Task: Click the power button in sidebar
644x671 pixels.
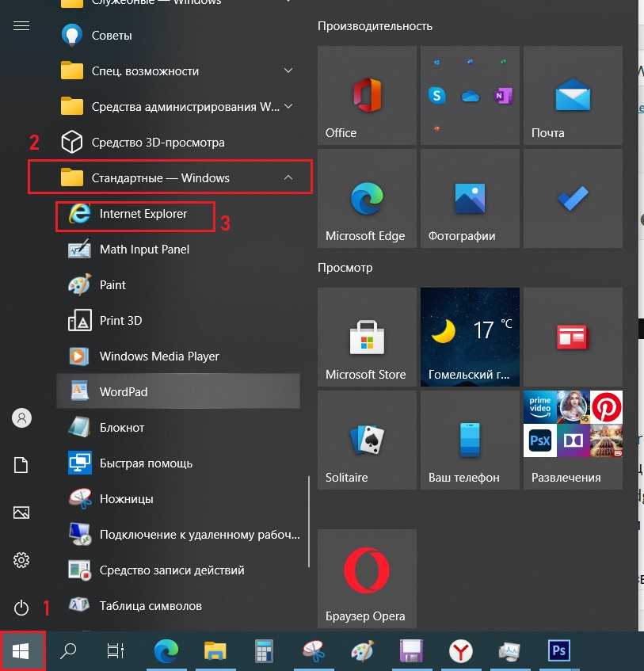Action: pyautogui.click(x=21, y=608)
